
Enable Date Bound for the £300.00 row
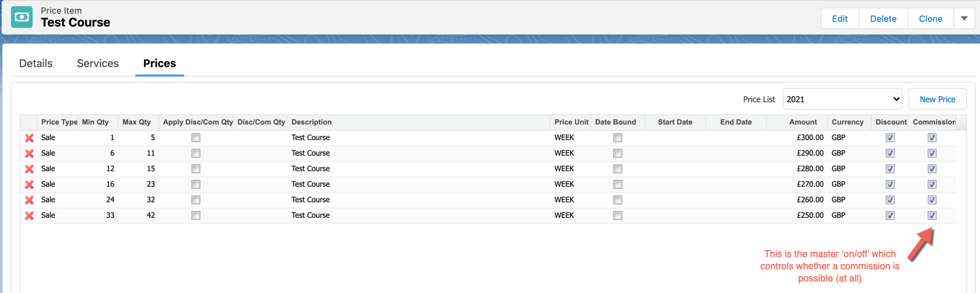point(617,138)
